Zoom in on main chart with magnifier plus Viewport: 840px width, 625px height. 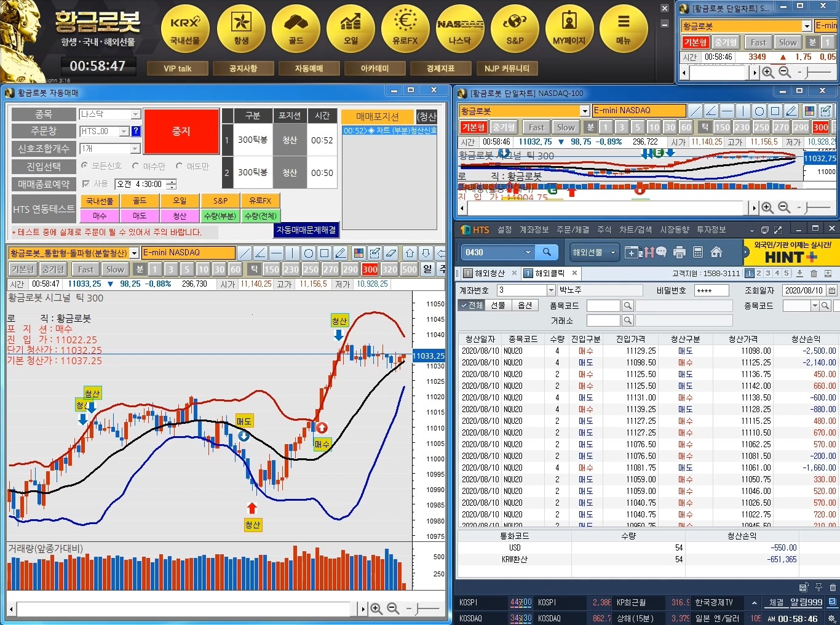[x=376, y=609]
